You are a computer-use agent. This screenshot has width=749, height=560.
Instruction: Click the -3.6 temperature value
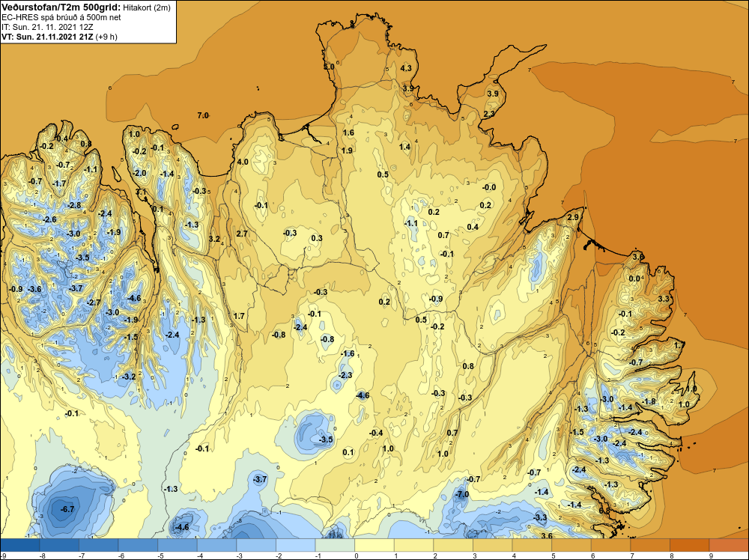click(34, 289)
